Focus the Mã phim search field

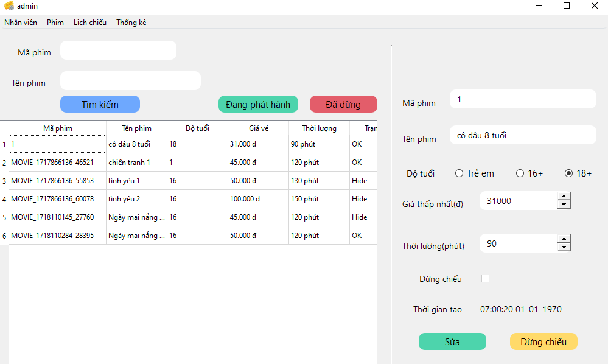pyautogui.click(x=118, y=51)
